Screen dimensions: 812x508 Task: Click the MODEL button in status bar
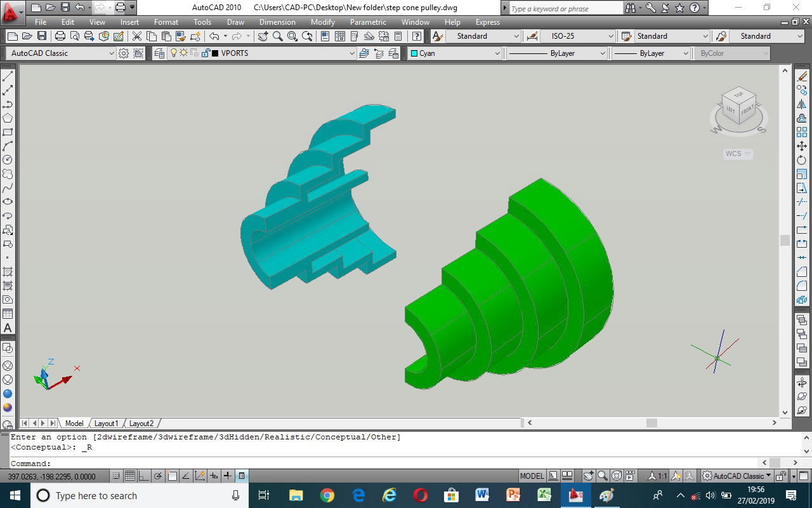click(x=532, y=476)
